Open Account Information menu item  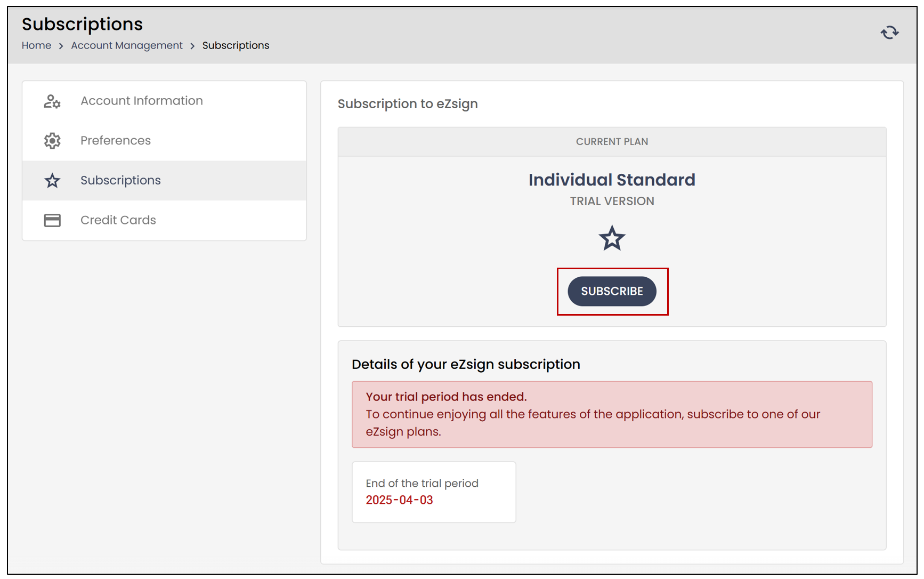[164, 101]
